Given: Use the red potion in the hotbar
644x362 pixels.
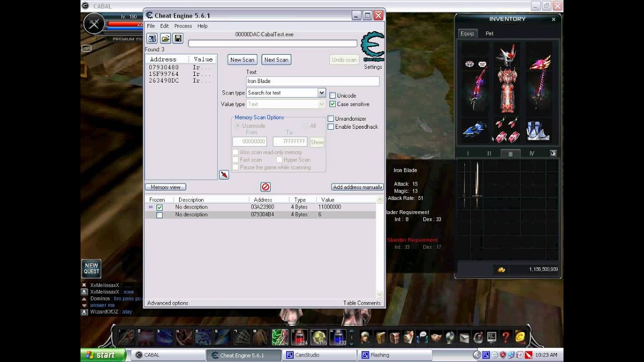Looking at the screenshot, I should coord(299,336).
